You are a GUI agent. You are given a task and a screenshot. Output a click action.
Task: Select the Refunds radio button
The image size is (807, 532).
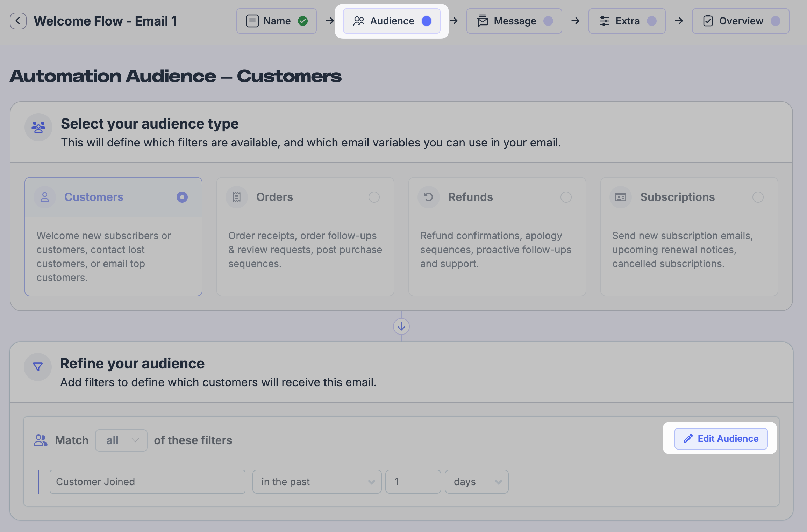point(566,197)
